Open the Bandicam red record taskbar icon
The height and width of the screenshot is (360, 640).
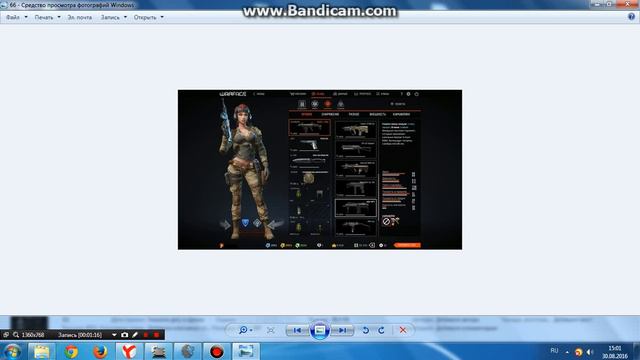coord(217,351)
